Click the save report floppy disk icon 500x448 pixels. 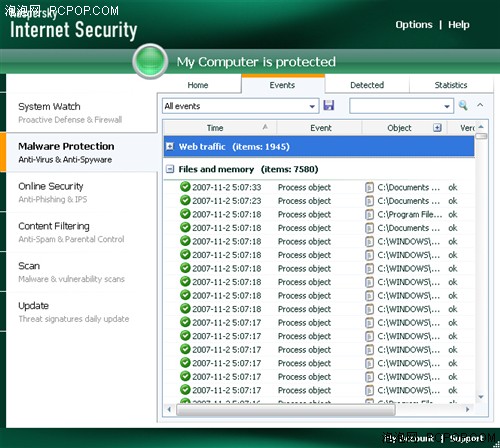coord(329,105)
